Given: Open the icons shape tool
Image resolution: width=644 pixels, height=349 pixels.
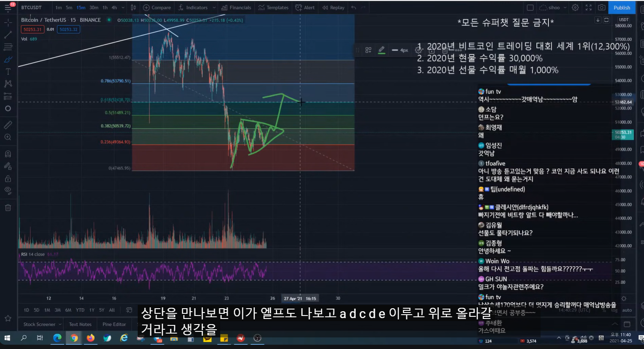Looking at the screenshot, I should coord(8,109).
